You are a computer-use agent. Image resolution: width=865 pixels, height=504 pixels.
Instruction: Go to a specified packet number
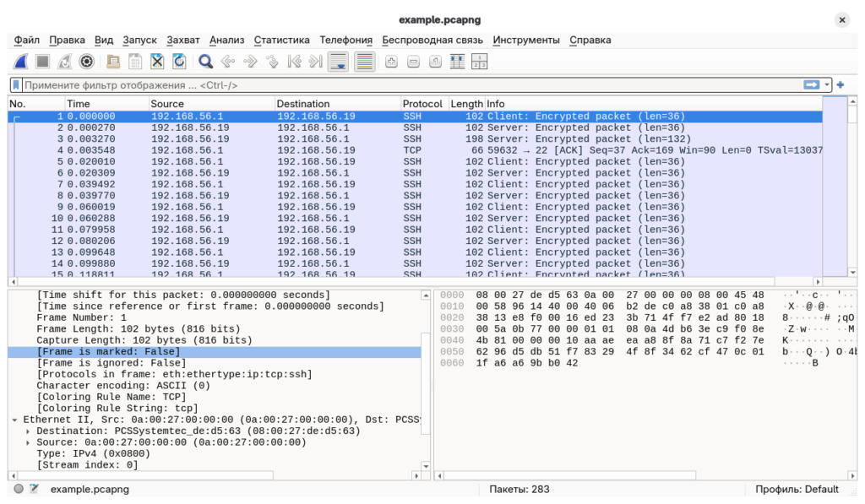click(272, 62)
